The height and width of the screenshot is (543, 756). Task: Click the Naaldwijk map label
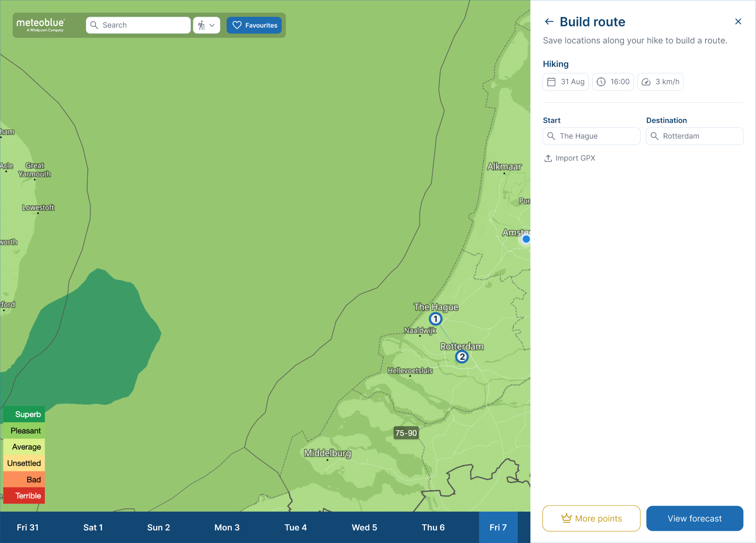pos(420,330)
